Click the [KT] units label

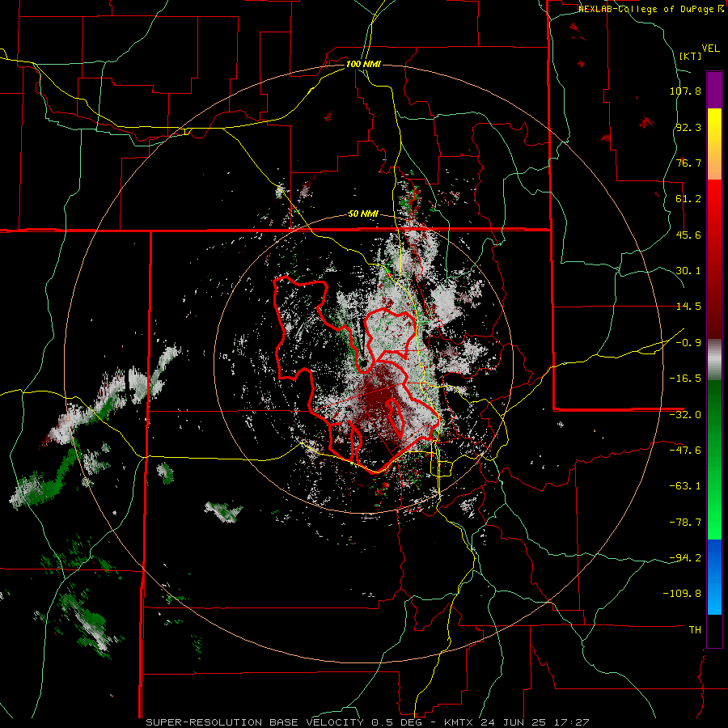coord(691,56)
